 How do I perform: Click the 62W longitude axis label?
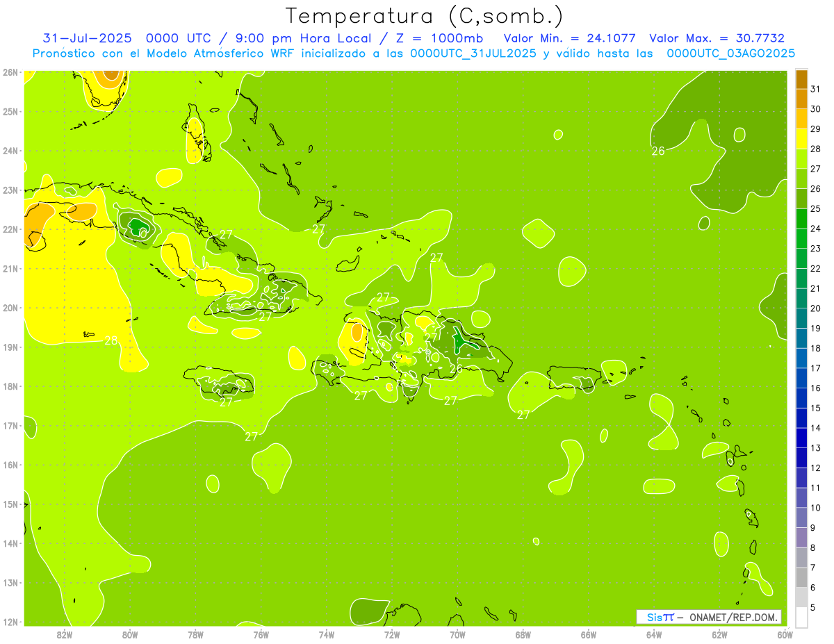720,635
